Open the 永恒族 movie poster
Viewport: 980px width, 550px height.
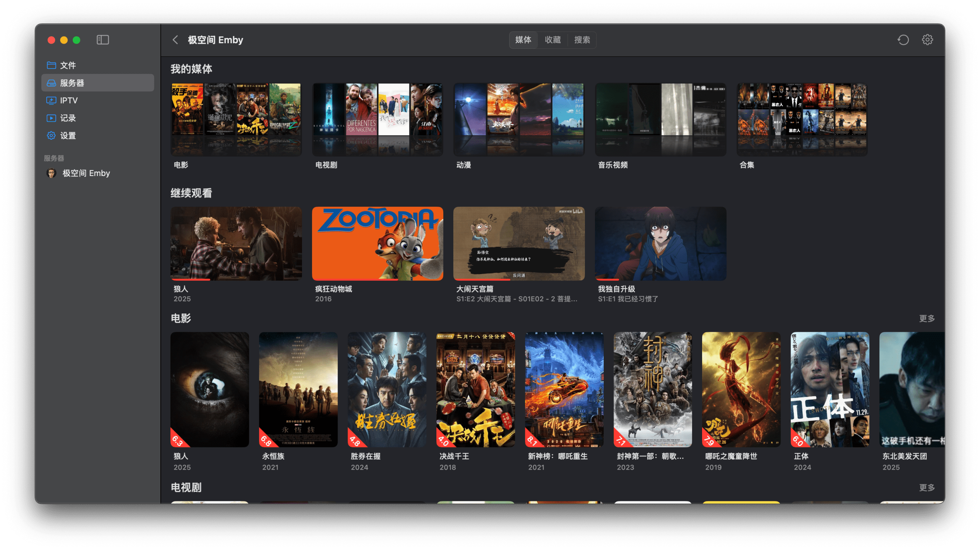pos(298,390)
